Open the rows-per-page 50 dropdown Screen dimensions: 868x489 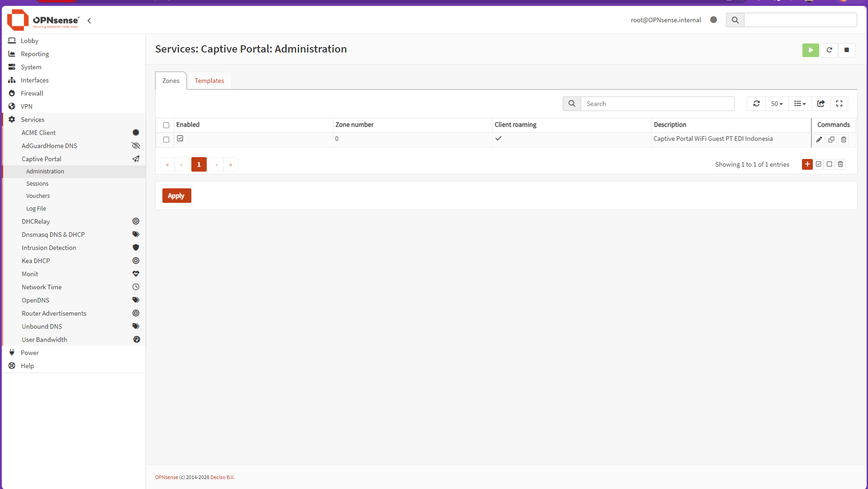tap(777, 104)
